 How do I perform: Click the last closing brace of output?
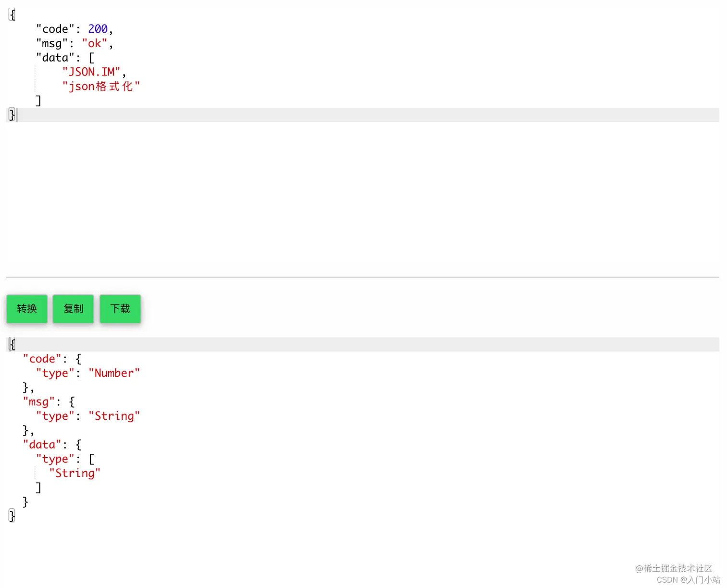(x=12, y=516)
